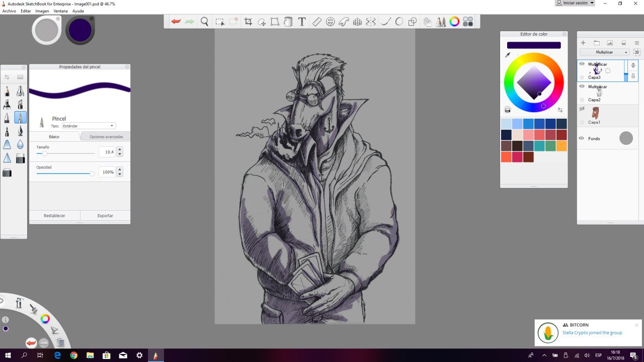Click the eyedropper in the Color Editor
Image resolution: width=644 pixels, height=362 pixels.
click(508, 54)
